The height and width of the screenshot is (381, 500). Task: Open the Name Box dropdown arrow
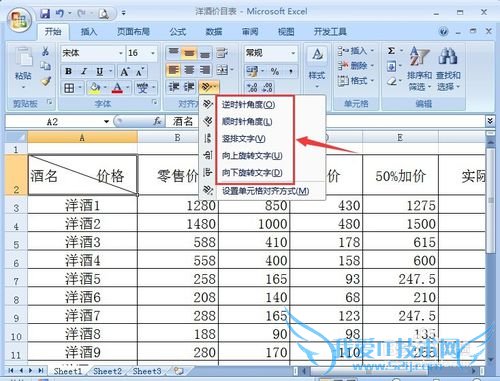[x=106, y=122]
